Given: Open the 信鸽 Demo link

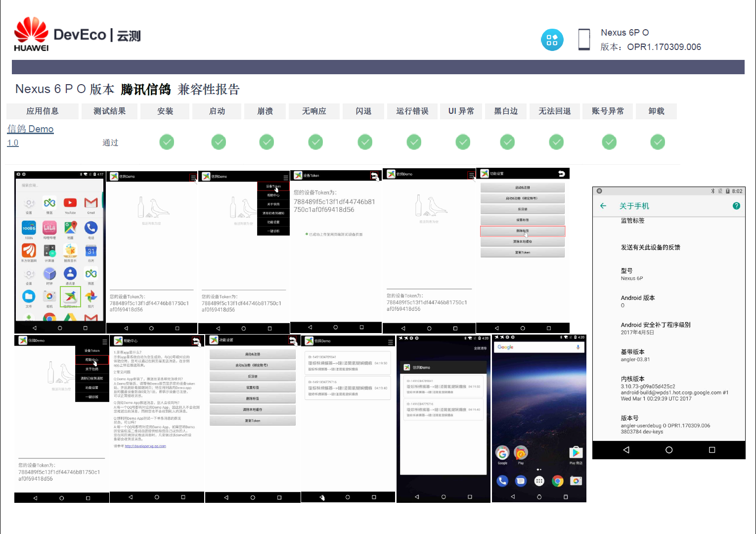Looking at the screenshot, I should (31, 129).
